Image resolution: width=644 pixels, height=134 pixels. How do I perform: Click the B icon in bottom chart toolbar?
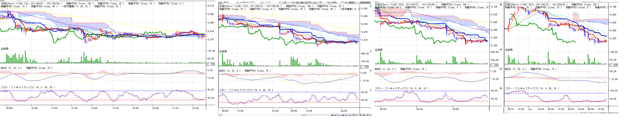(360, 115)
